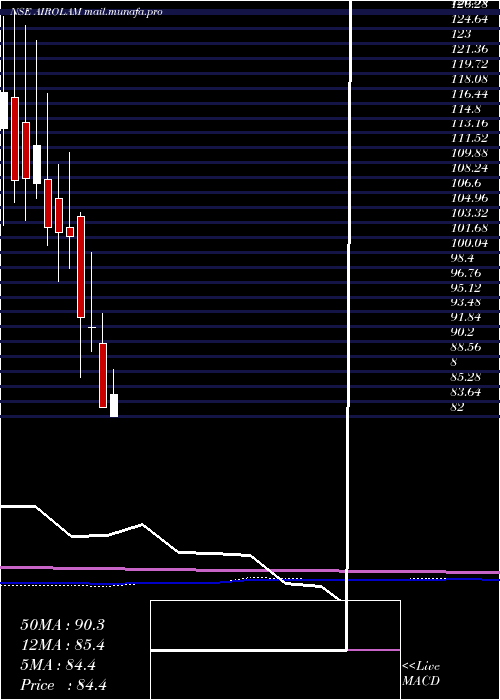This screenshot has height=700, width=500.
Task: Click the 108.24 price axis label
Action: click(x=469, y=168)
